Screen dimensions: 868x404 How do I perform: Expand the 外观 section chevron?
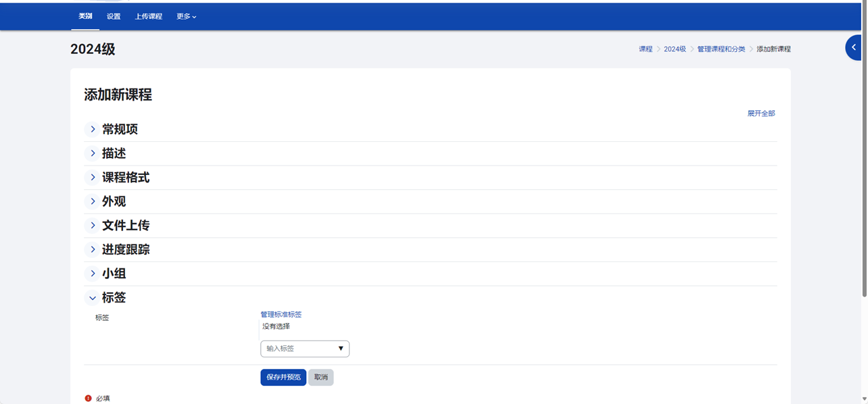(93, 201)
